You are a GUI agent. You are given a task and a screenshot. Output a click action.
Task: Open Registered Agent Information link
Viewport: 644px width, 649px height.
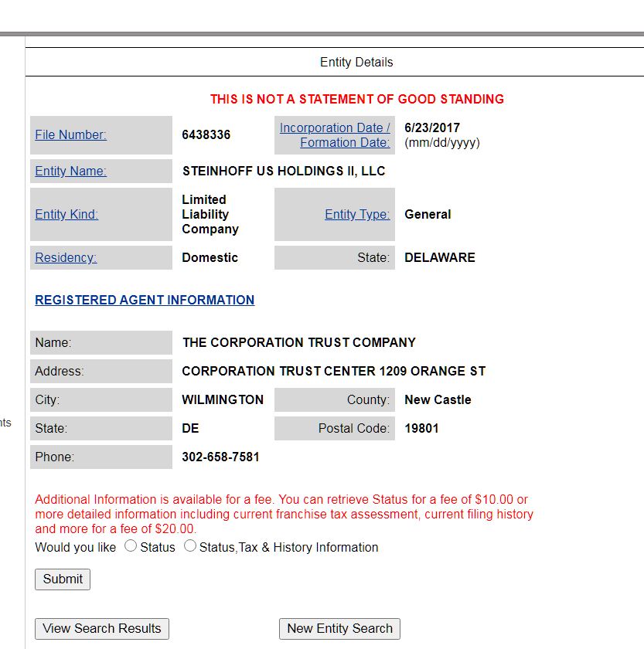coord(145,300)
